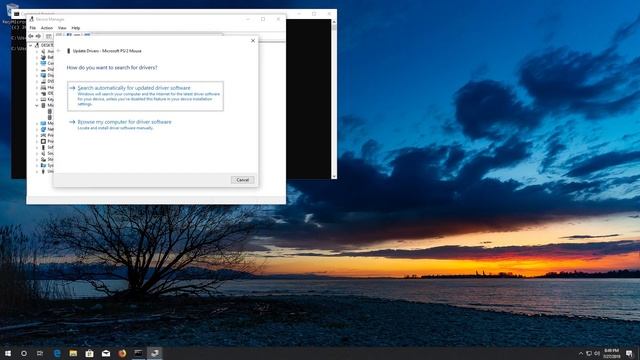Expand the Network adapters node arrow
Viewport: 640px width, 360px height.
37,129
